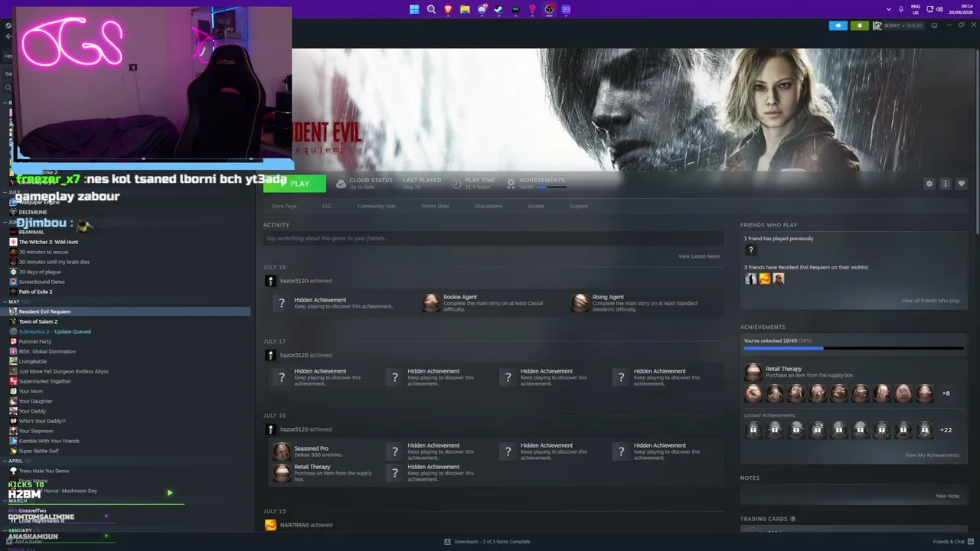Select Town of Salem 2 in library
The width and height of the screenshot is (980, 551).
[x=38, y=321]
